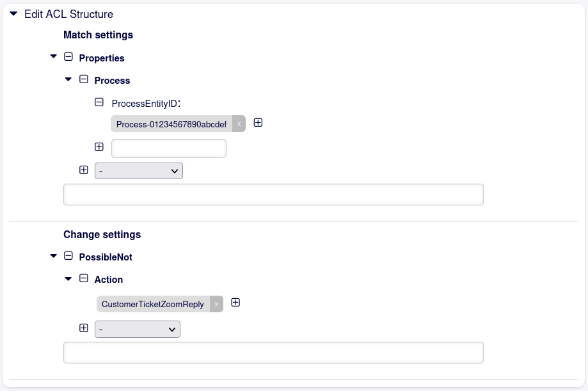Remove the CustomerTicketZoomReply tag
Viewport: 588px width, 391px height.
click(216, 304)
